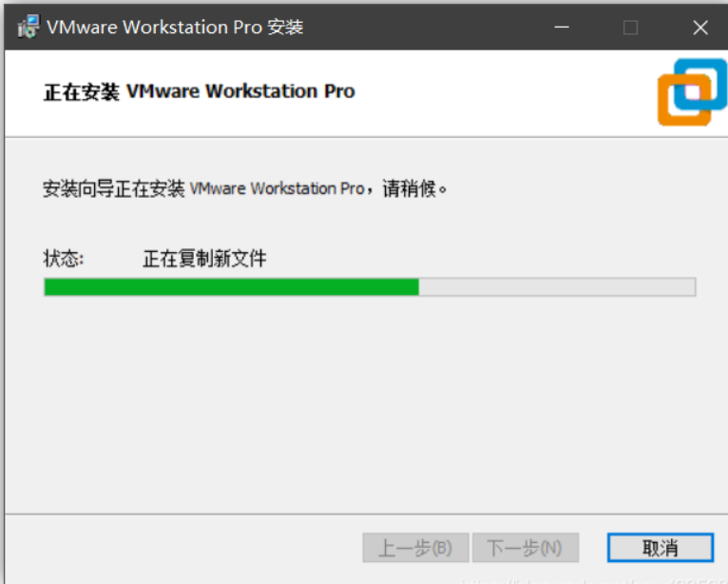Screen dimensions: 728x584
Task: Click the title bar text VMware Workstation Pro 安装
Action: click(175, 27)
